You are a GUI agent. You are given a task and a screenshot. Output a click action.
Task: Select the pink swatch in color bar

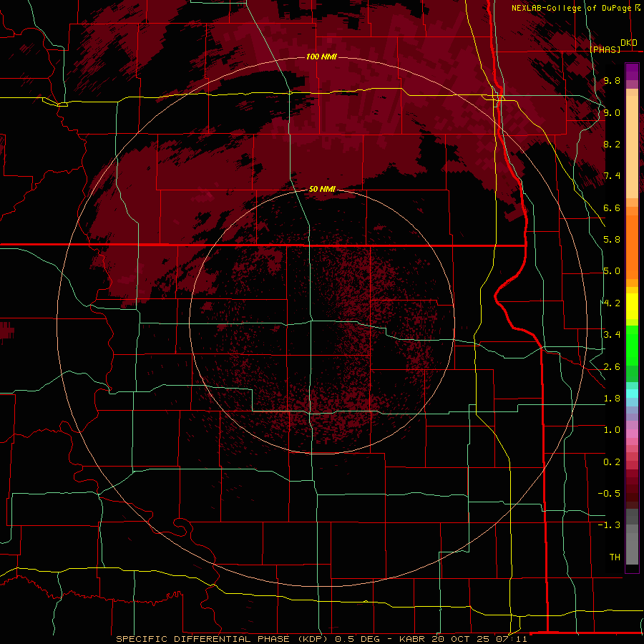[x=632, y=433]
